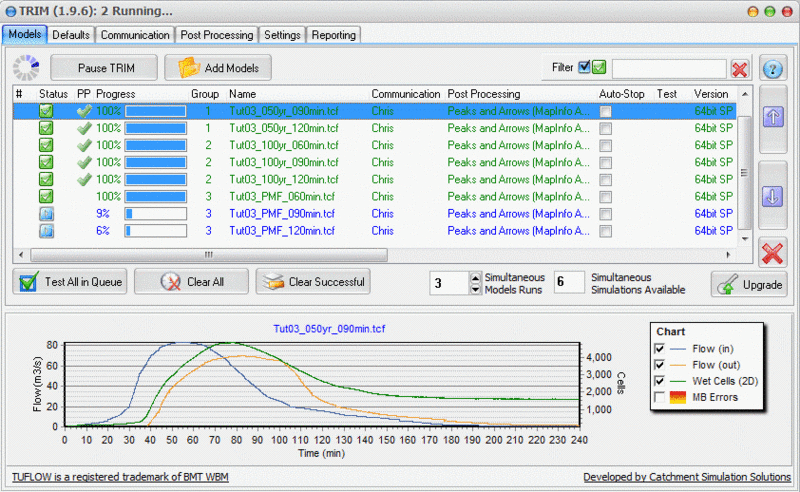Viewport: 800px width, 492px height.
Task: Remove selected model with red X icon
Action: (772, 252)
